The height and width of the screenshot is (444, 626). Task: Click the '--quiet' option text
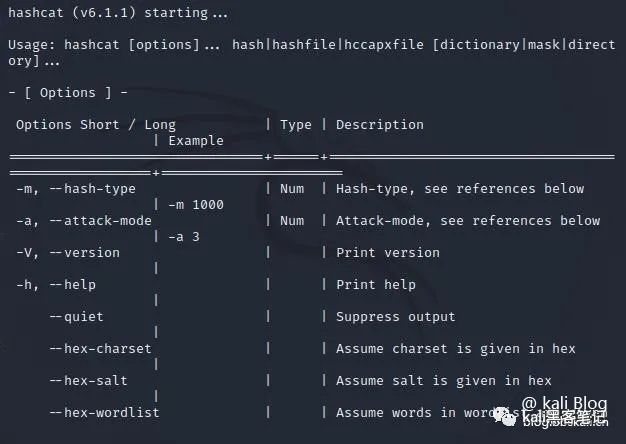77,317
